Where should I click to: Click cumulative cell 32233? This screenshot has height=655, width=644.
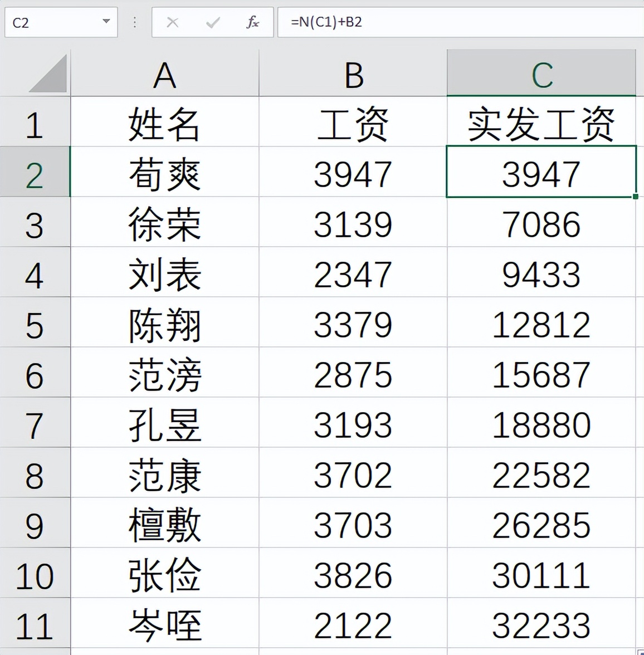(x=541, y=623)
